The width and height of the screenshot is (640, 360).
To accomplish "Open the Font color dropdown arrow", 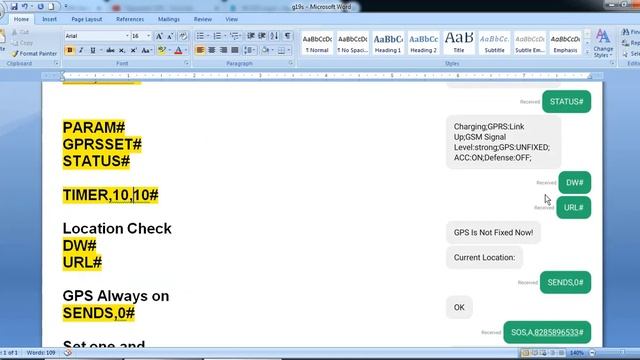I will click(186, 50).
